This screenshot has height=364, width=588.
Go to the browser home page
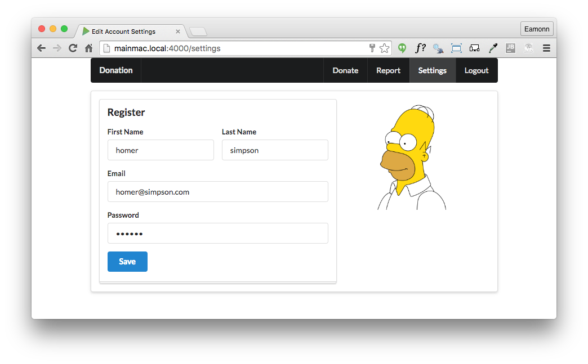tap(88, 48)
